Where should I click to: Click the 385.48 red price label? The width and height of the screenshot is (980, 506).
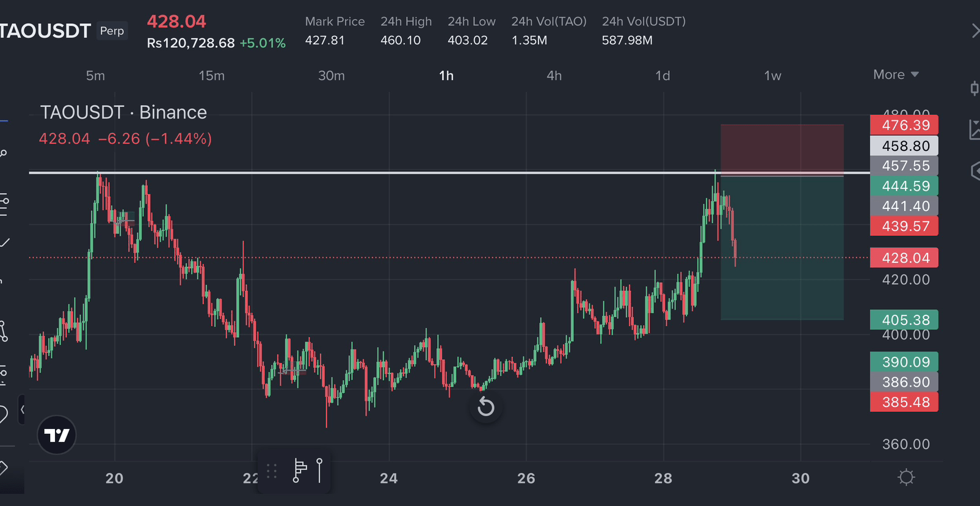click(904, 402)
